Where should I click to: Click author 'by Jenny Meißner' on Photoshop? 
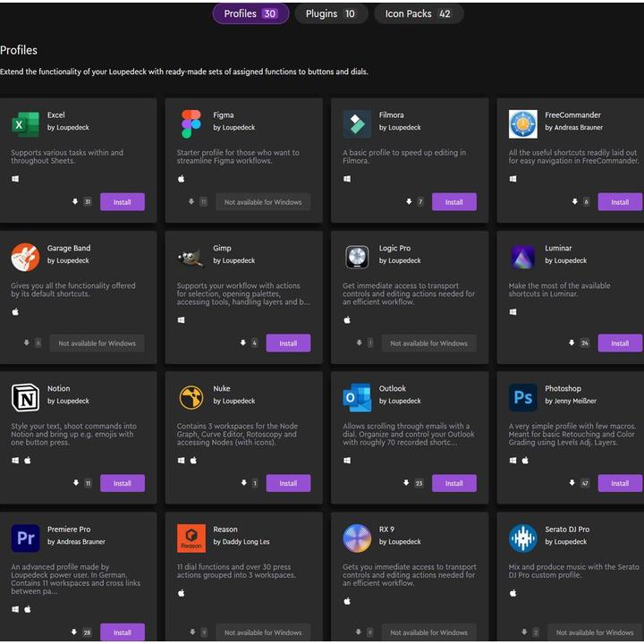[x=571, y=402]
